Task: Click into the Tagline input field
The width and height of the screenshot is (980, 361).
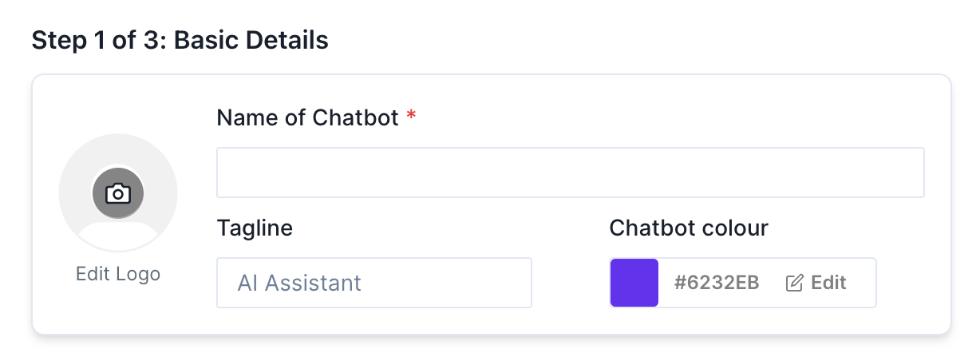Action: tap(373, 283)
